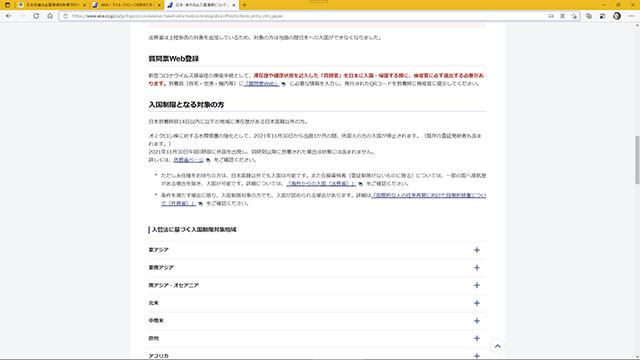Open the 海外からの入国（法務省）link
640x360 pixels.
coord(321,184)
